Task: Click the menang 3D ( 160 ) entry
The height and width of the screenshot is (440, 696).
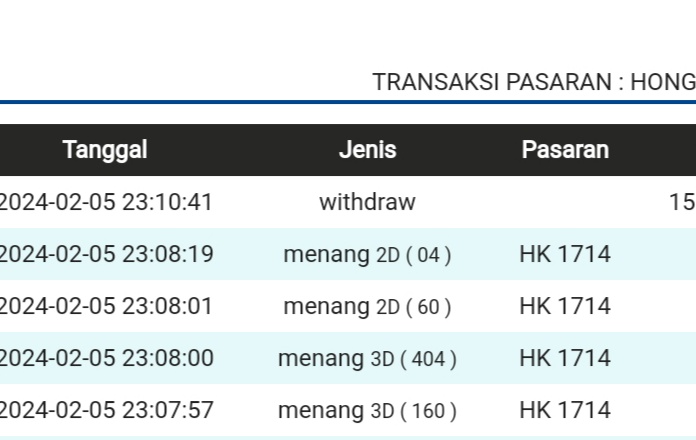Action: (367, 410)
